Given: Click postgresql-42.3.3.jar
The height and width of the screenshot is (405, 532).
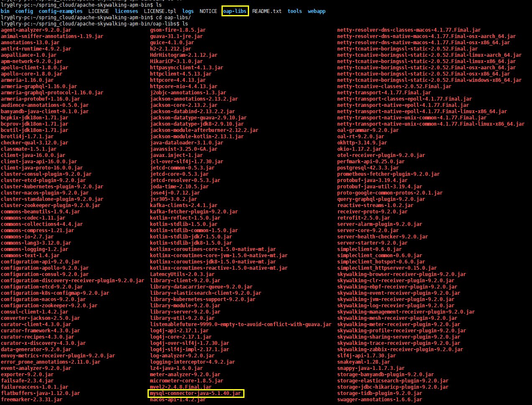Looking at the screenshot, I should (x=368, y=168).
